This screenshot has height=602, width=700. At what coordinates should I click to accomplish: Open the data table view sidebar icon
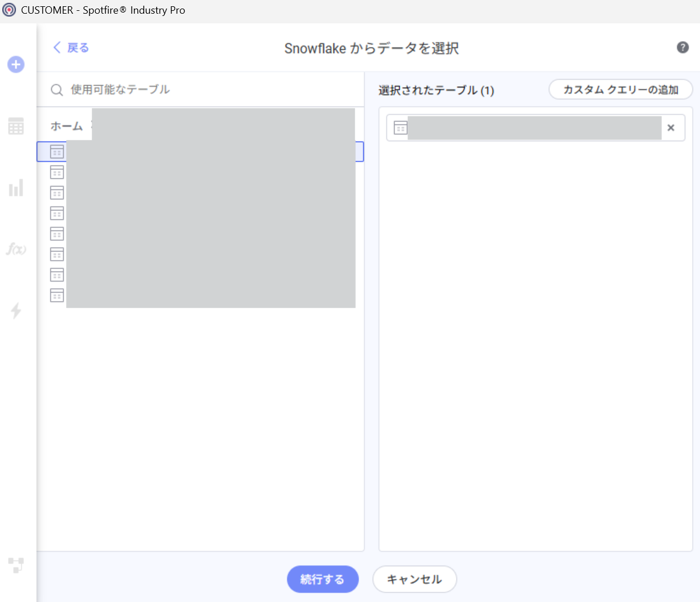16,126
